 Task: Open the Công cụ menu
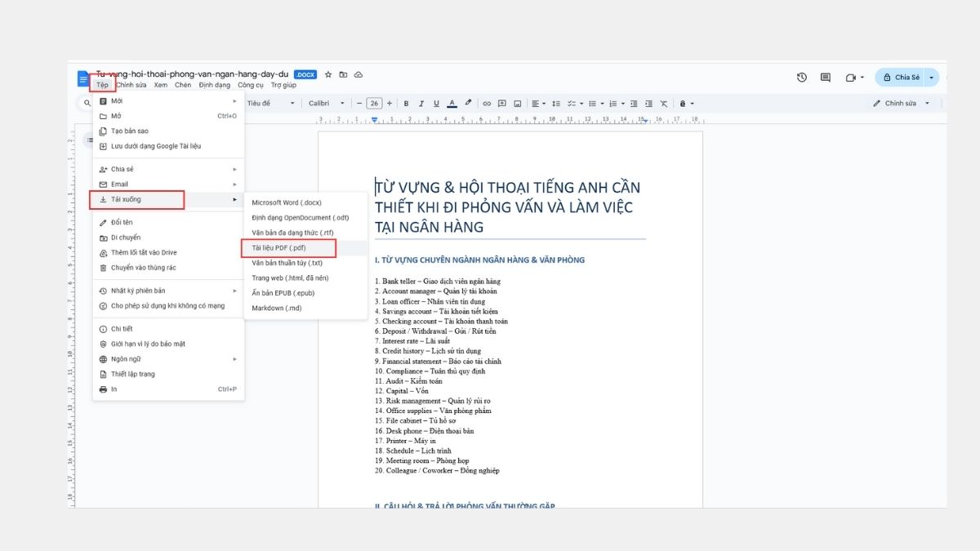tap(251, 85)
